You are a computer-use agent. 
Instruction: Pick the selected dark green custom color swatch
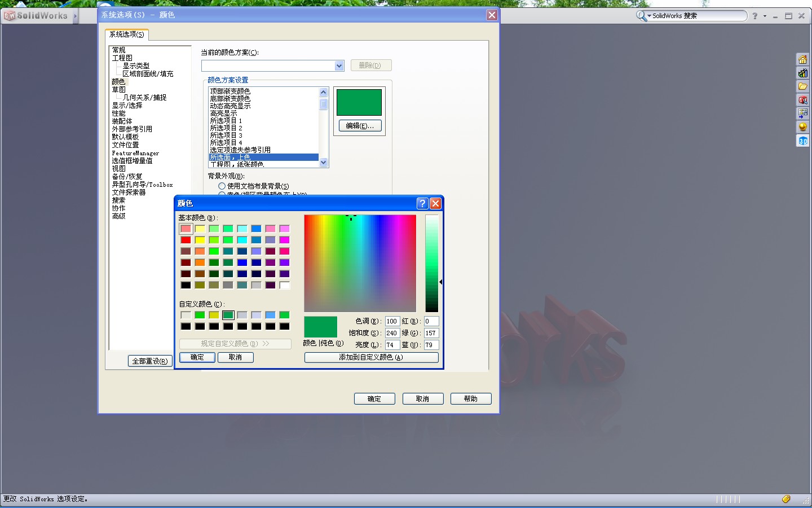(228, 315)
